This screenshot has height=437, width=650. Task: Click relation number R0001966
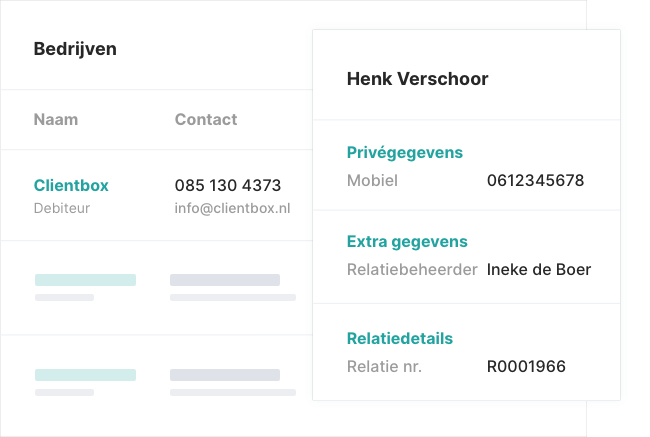tap(526, 366)
